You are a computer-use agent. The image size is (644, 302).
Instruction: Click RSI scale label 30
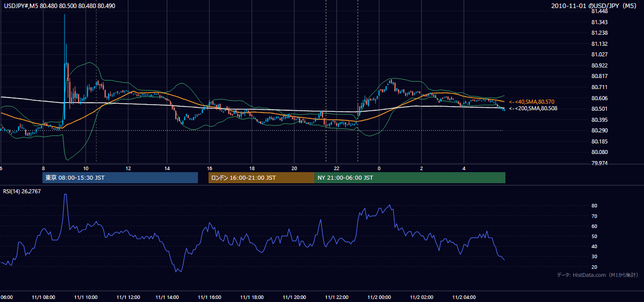595,257
